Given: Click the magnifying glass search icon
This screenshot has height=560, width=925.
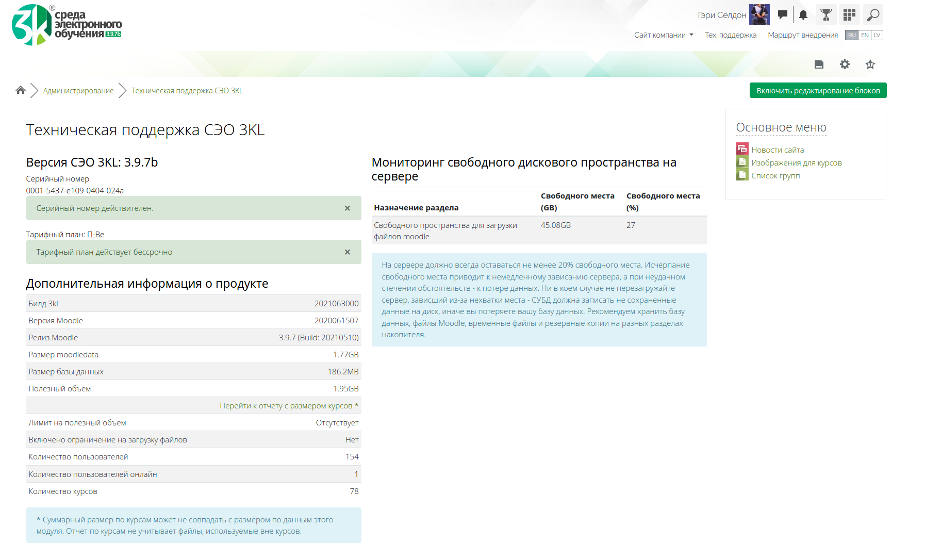Looking at the screenshot, I should tap(873, 15).
